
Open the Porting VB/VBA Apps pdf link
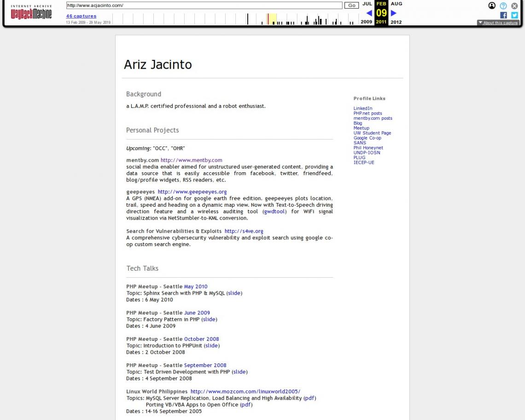pyautogui.click(x=246, y=405)
